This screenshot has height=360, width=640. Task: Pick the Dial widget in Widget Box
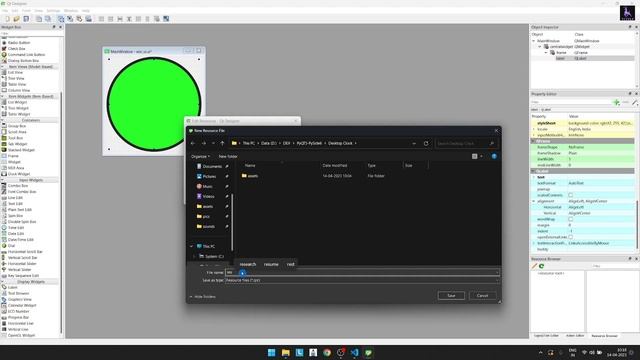pos(11,246)
